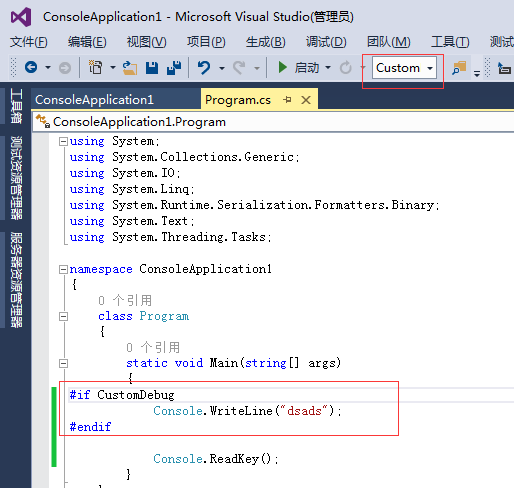Open the 启动 dropdown arrow
The image size is (514, 488).
tap(328, 68)
